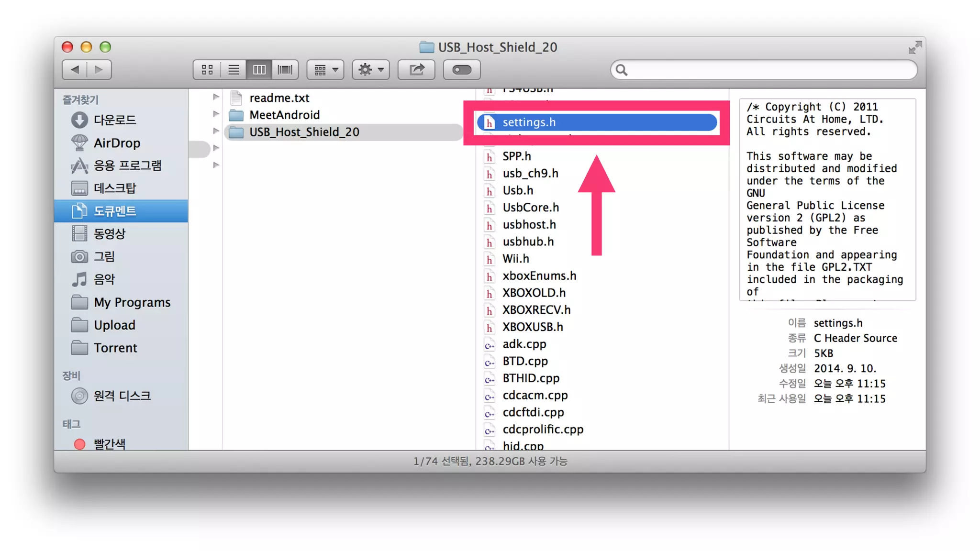Open AirDrop from the sidebar
Image resolution: width=980 pixels, height=551 pixels.
117,143
